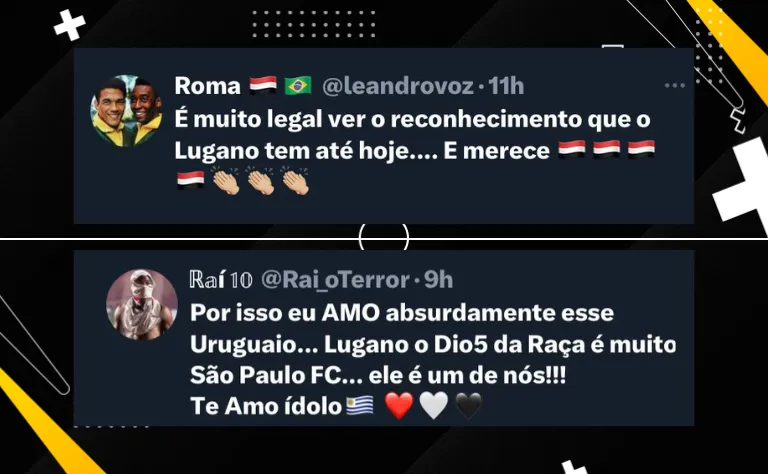Open Roma's profile picture avatar
The width and height of the screenshot is (768, 474).
pyautogui.click(x=126, y=111)
